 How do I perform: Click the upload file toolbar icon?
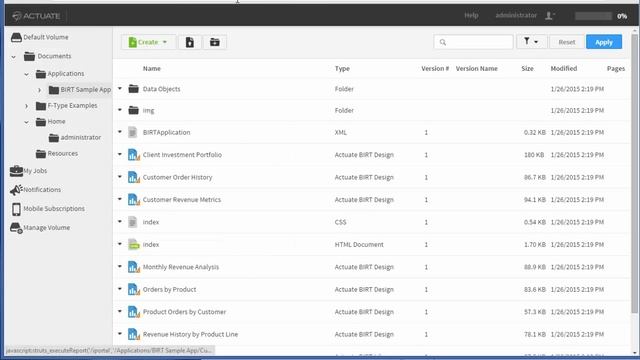point(190,42)
